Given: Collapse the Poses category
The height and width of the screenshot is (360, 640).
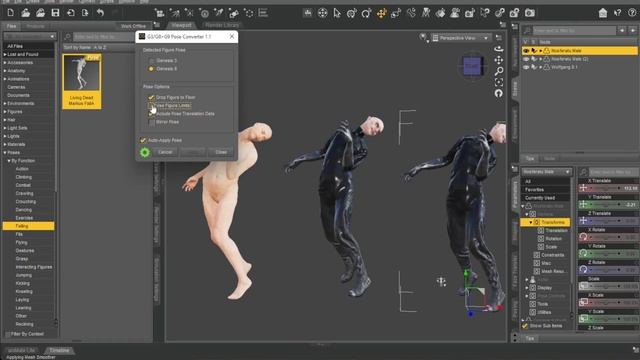Looking at the screenshot, I should coord(5,152).
